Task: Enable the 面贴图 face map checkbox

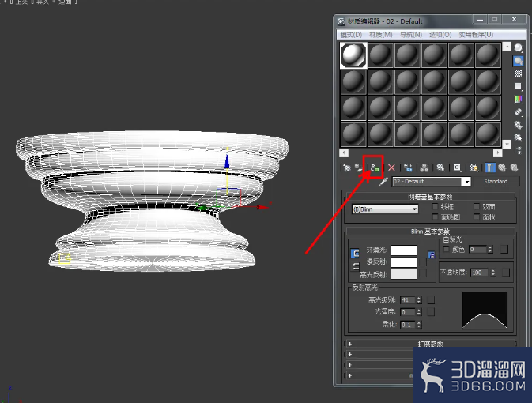Action: pos(435,217)
